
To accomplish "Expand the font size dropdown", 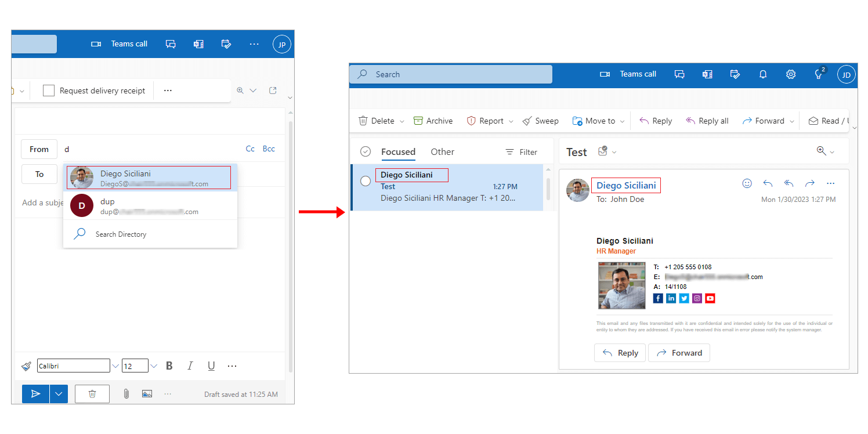I will pyautogui.click(x=154, y=366).
